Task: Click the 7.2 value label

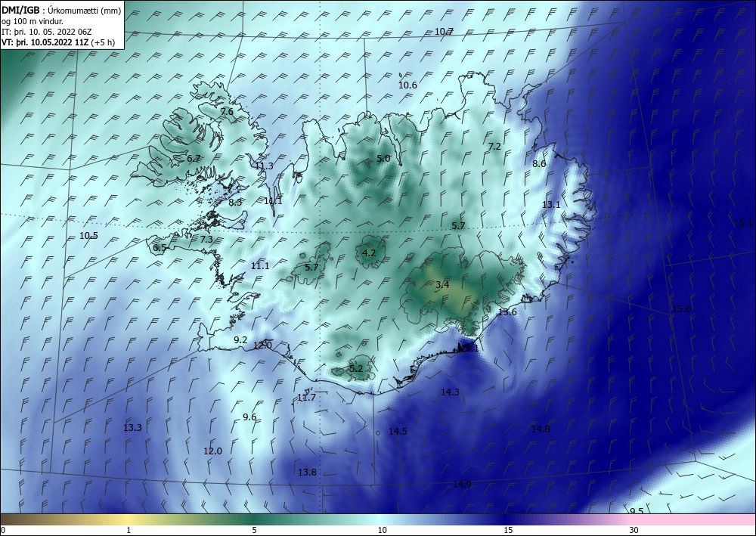Action: pos(494,146)
